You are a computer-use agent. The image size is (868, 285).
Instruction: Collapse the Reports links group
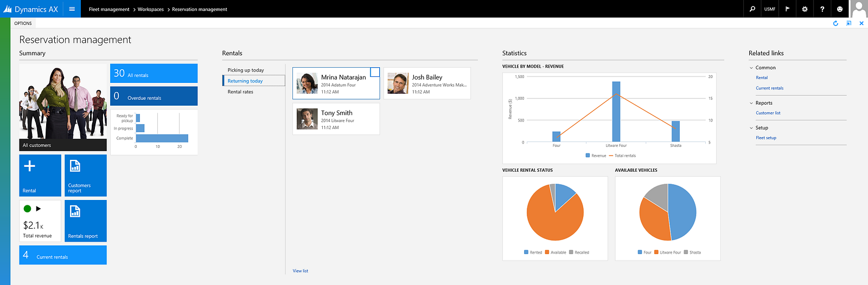point(751,103)
